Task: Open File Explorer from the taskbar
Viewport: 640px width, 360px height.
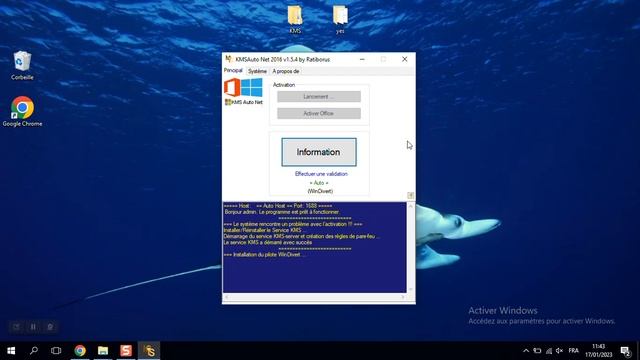Action: (x=103, y=351)
